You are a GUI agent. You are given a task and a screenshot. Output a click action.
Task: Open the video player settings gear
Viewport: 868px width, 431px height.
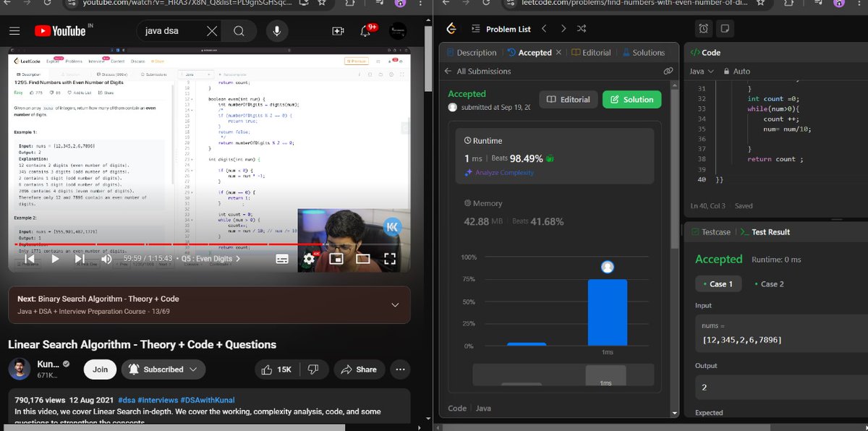click(x=308, y=259)
